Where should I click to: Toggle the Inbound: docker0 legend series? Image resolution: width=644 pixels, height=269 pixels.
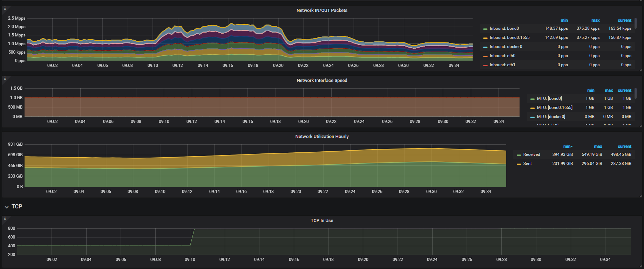[506, 47]
